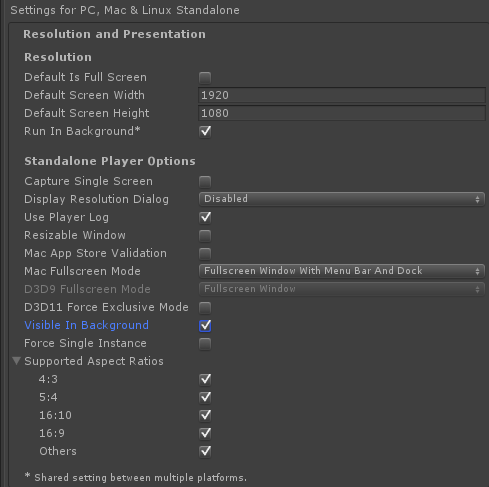The image size is (489, 487).
Task: Open Display Resolution Dialog dropdown
Action: click(342, 199)
